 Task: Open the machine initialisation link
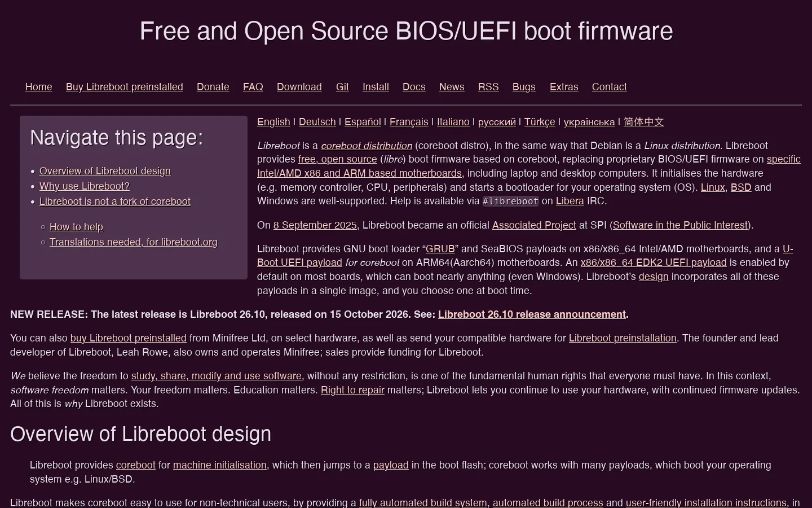[220, 465]
